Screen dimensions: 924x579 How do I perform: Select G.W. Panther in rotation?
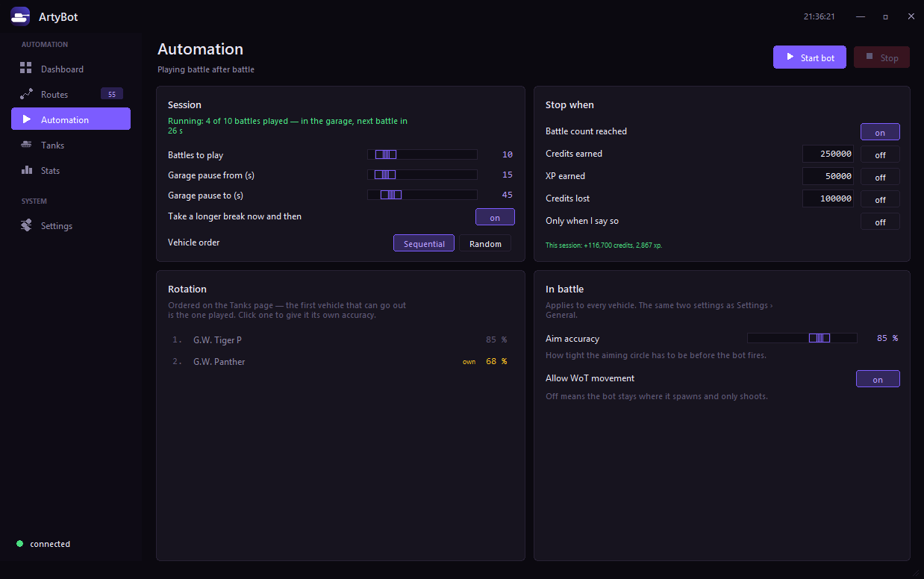coord(340,361)
